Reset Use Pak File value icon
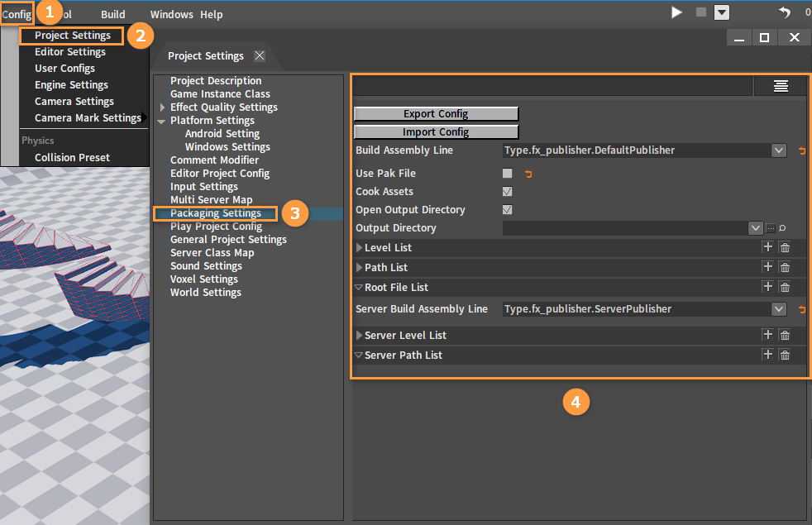Image resolution: width=812 pixels, height=525 pixels. point(528,174)
